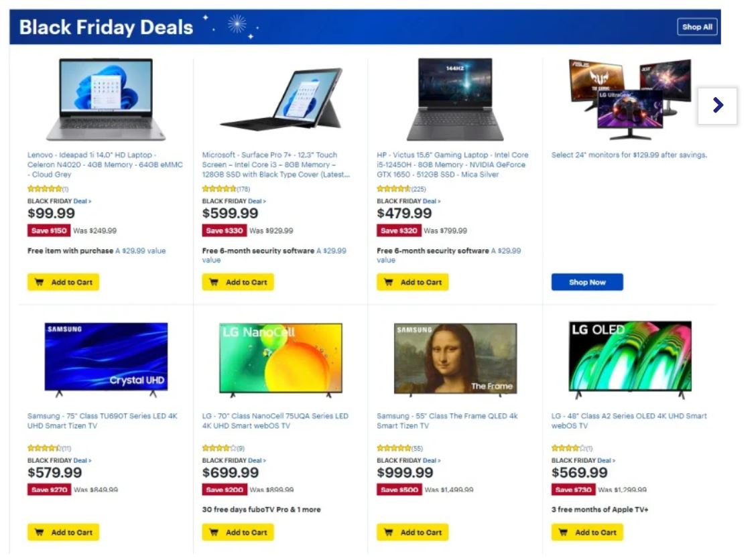Open the LG 48" A2 OLED TV title link

click(x=629, y=421)
